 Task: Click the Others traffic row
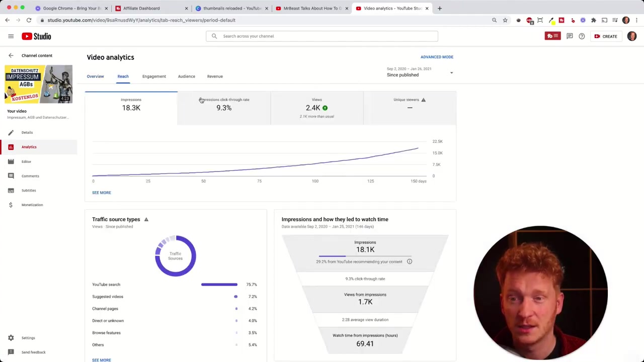click(x=175, y=345)
